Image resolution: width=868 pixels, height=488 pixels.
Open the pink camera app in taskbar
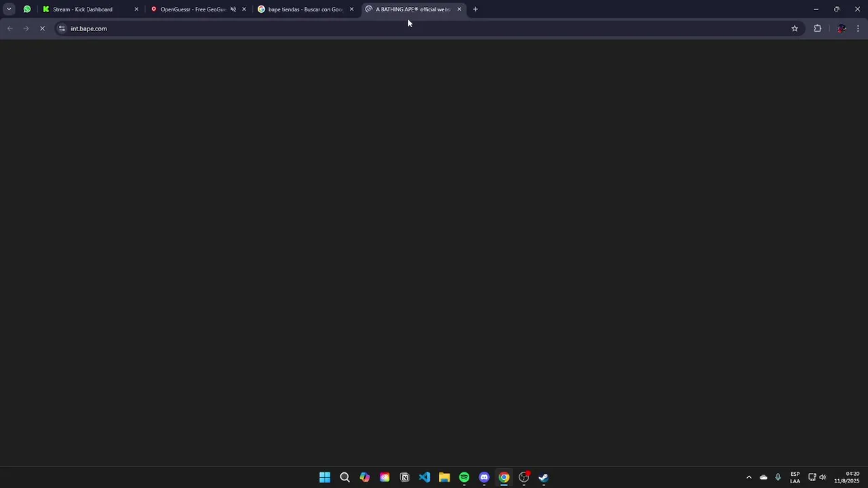384,477
